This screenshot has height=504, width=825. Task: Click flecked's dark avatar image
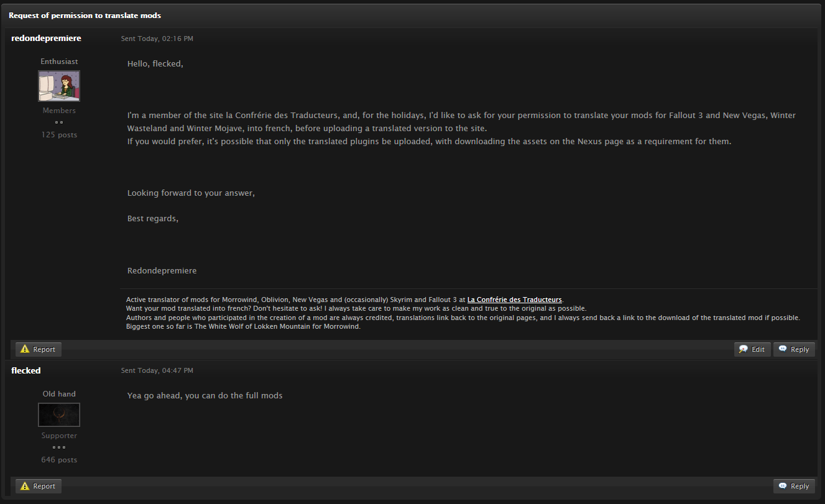pyautogui.click(x=59, y=415)
